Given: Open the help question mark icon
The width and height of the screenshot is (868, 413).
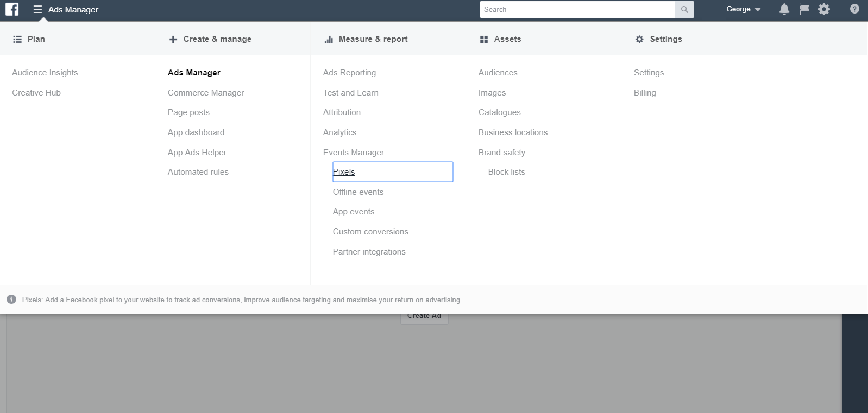Looking at the screenshot, I should coord(854,9).
